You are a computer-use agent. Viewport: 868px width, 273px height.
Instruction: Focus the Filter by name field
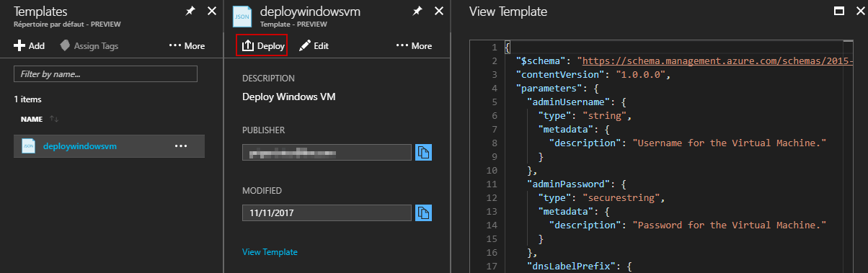click(x=105, y=73)
